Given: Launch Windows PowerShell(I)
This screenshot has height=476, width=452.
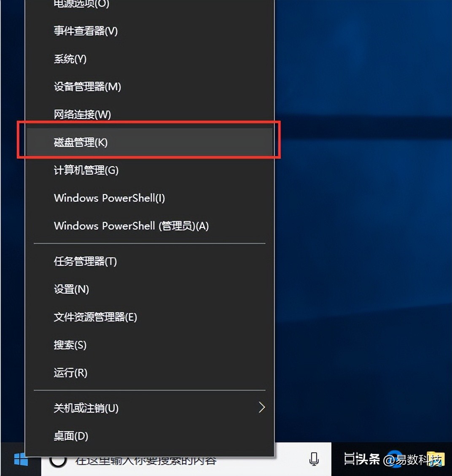Looking at the screenshot, I should click(109, 198).
